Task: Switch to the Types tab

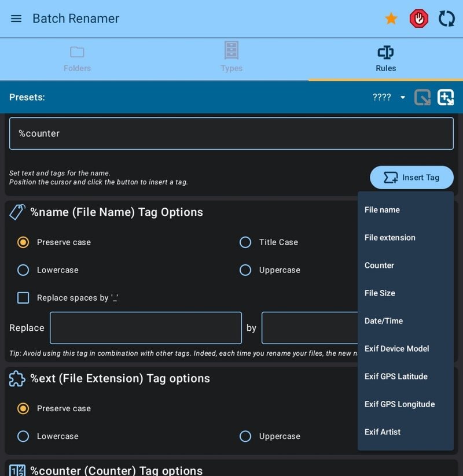Action: [x=231, y=59]
